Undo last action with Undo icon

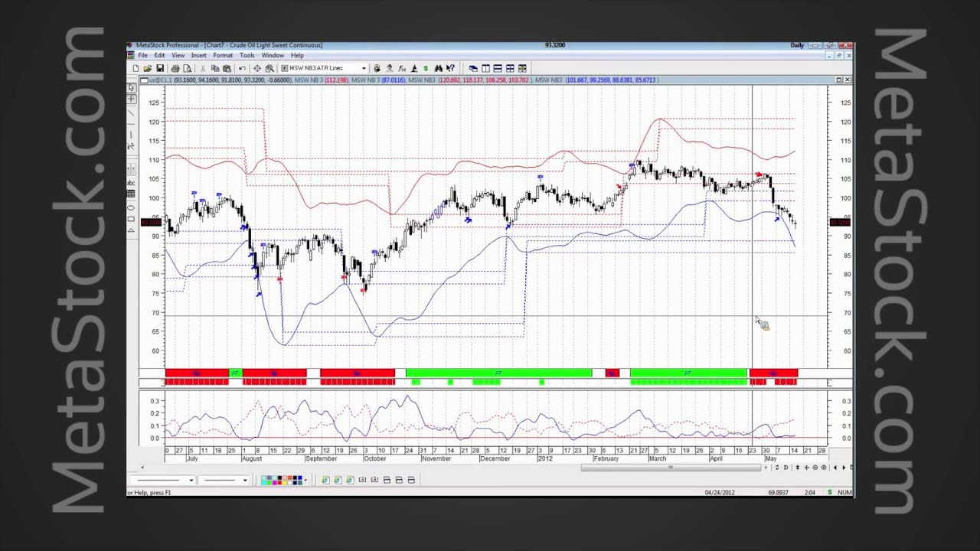point(243,68)
